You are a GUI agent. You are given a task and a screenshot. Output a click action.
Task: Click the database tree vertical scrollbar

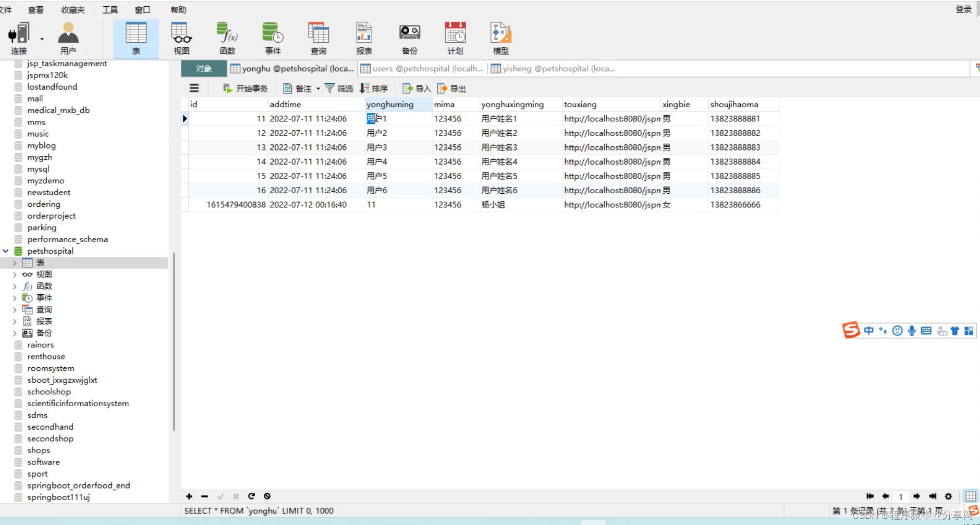174,341
